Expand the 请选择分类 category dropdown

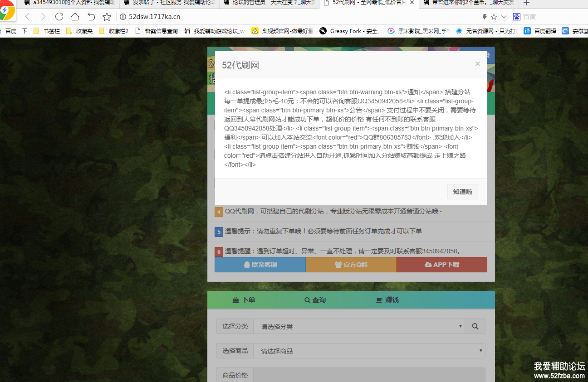[x=359, y=326]
